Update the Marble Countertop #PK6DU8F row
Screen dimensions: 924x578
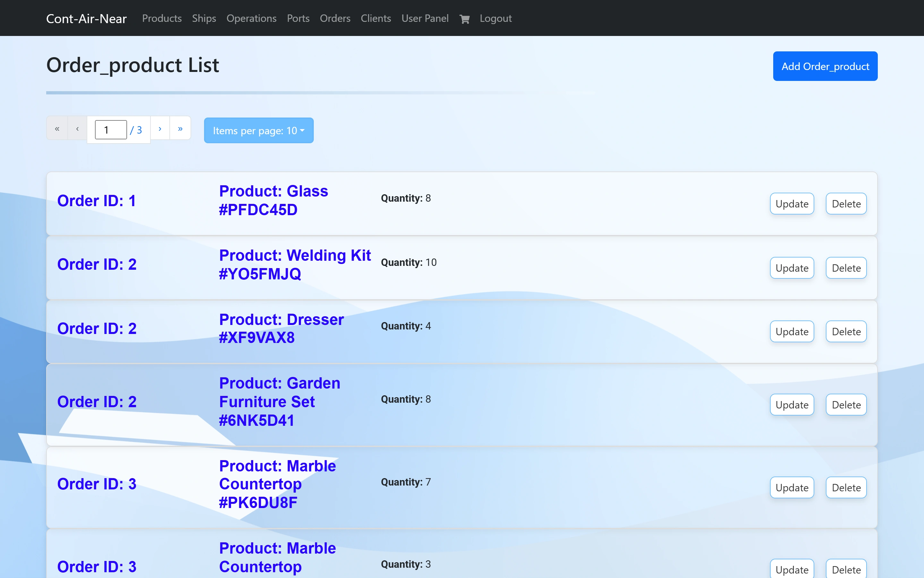(x=792, y=488)
